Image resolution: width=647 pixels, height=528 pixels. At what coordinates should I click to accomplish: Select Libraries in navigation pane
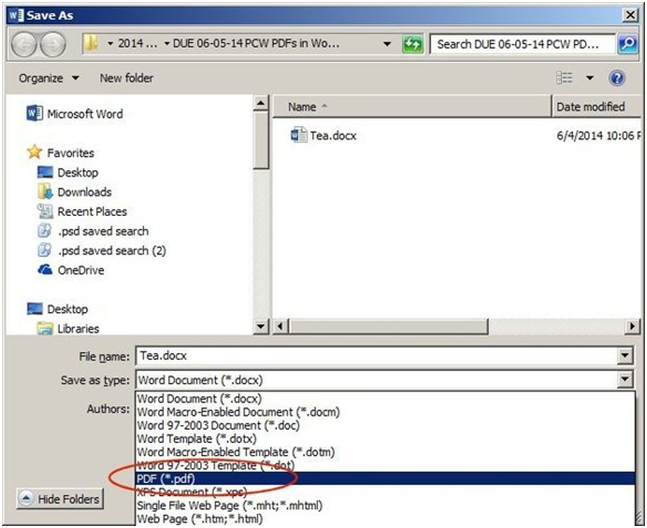78,329
